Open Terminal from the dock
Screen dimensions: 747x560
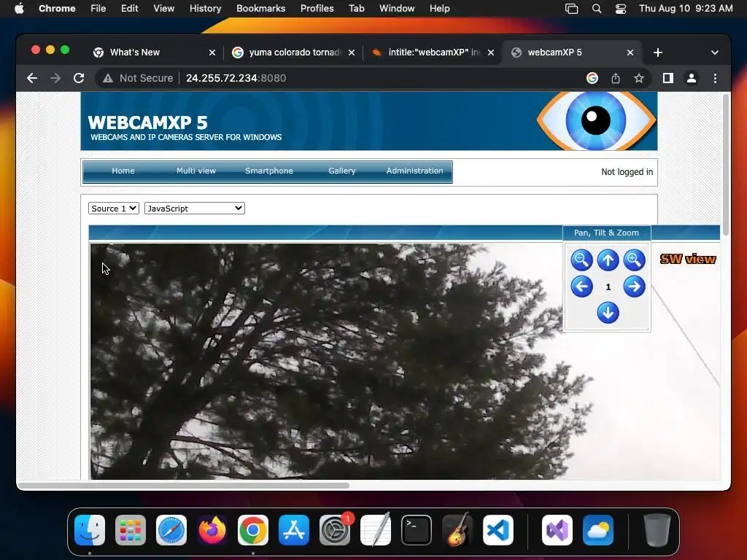pyautogui.click(x=417, y=530)
